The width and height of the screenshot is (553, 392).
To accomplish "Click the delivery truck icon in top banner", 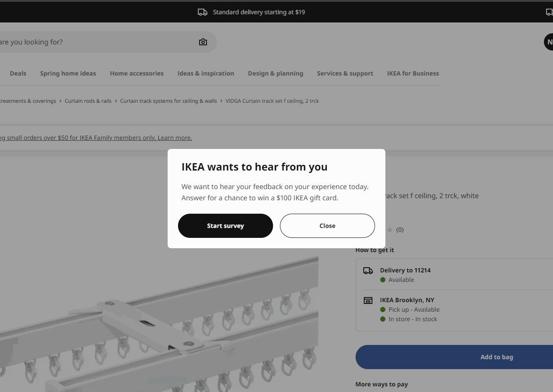I will coord(202,12).
